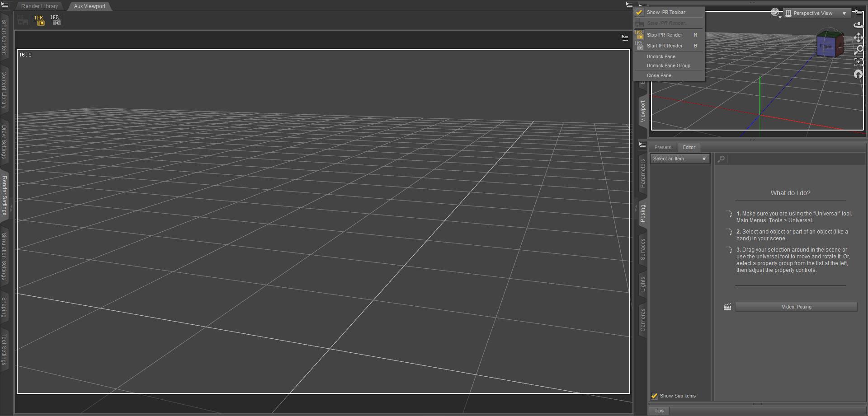Toggle the Show Sub Items checkbox
The width and height of the screenshot is (868, 416).
coord(654,396)
